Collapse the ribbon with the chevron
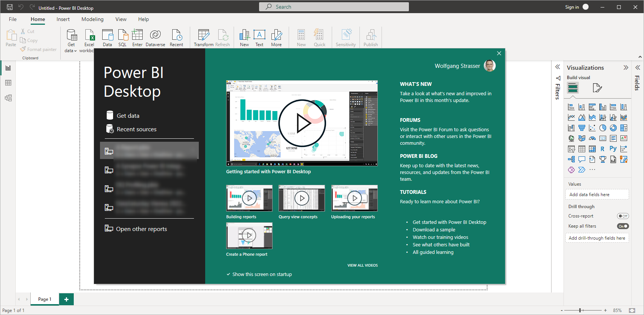 click(640, 57)
